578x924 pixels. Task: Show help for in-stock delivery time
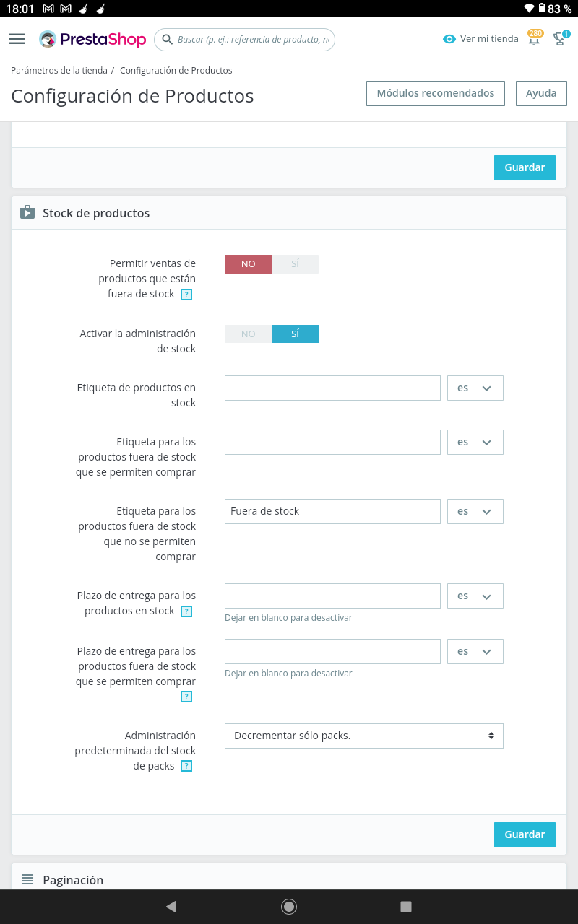click(186, 611)
